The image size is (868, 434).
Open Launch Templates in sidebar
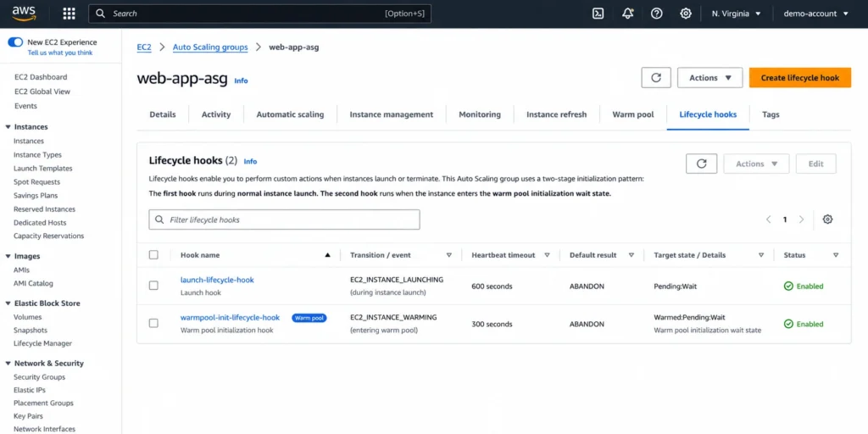[43, 169]
